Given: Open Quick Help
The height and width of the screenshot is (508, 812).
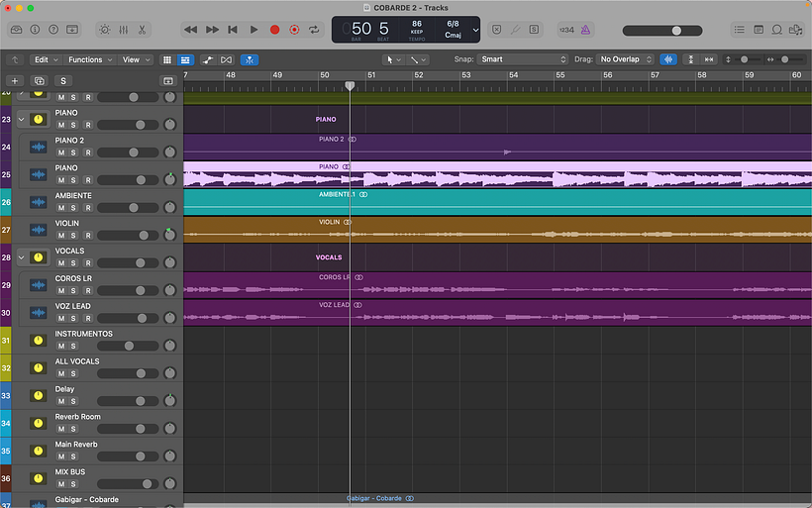Looking at the screenshot, I should [x=53, y=30].
